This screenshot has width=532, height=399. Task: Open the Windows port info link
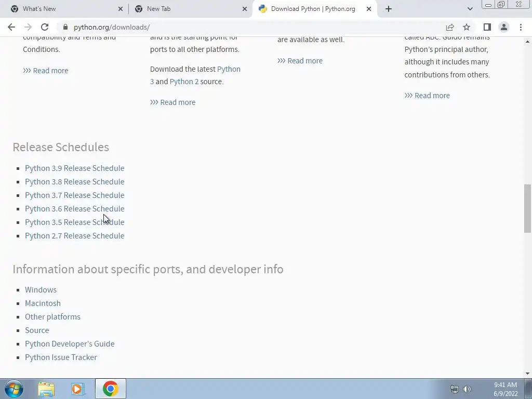(41, 290)
